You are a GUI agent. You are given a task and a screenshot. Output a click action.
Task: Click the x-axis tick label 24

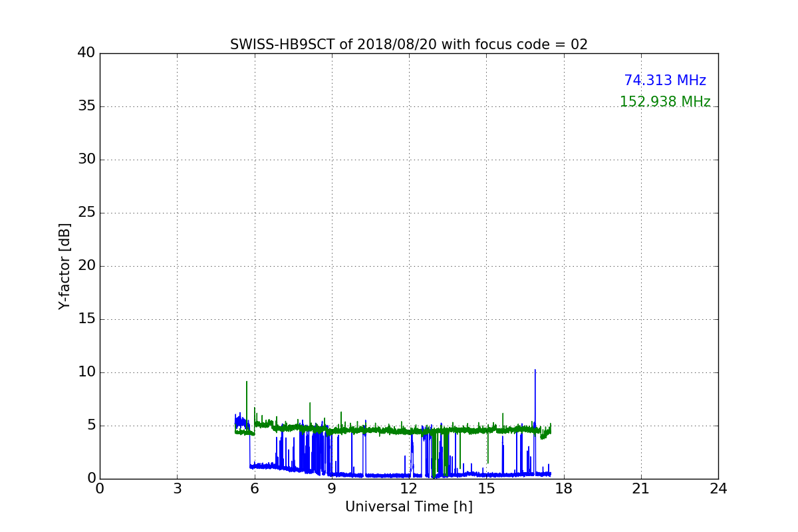click(718, 489)
